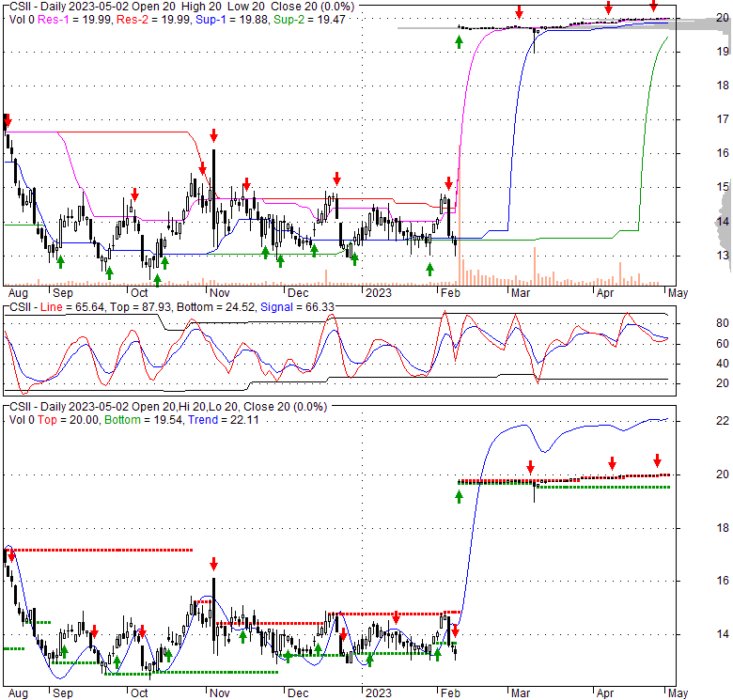Click the green buy arrow at the February gap in top chart

coord(459,42)
